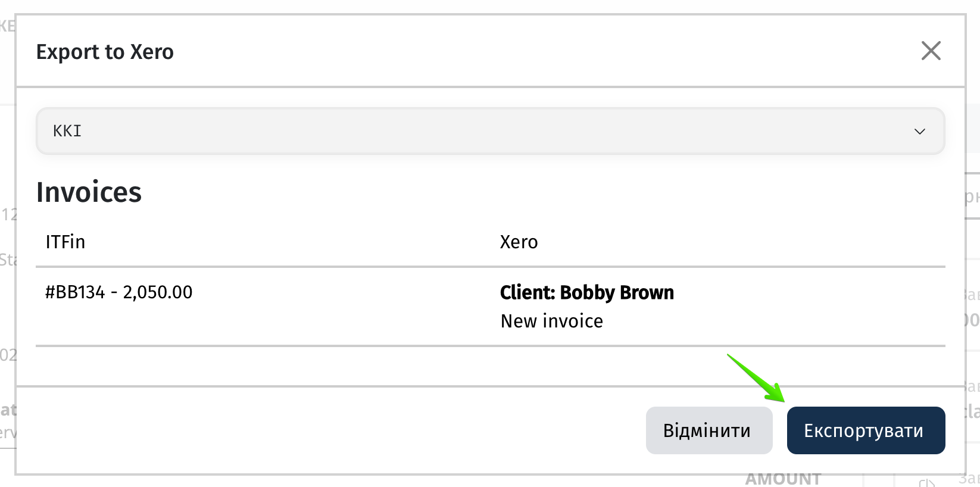Click Client: Bobby Brown entry

(587, 292)
